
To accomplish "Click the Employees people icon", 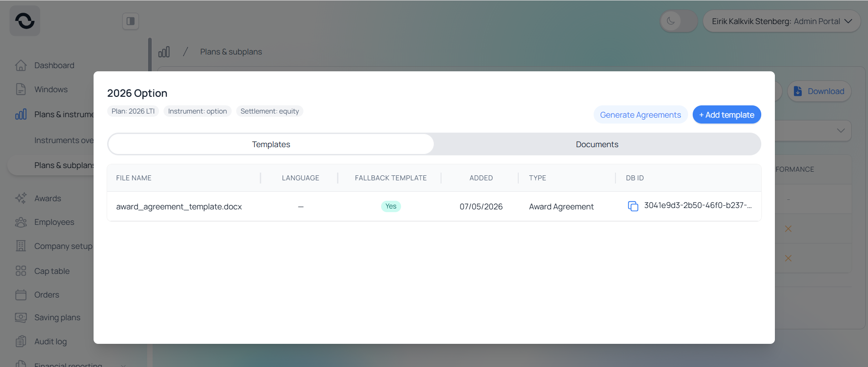I will [21, 222].
